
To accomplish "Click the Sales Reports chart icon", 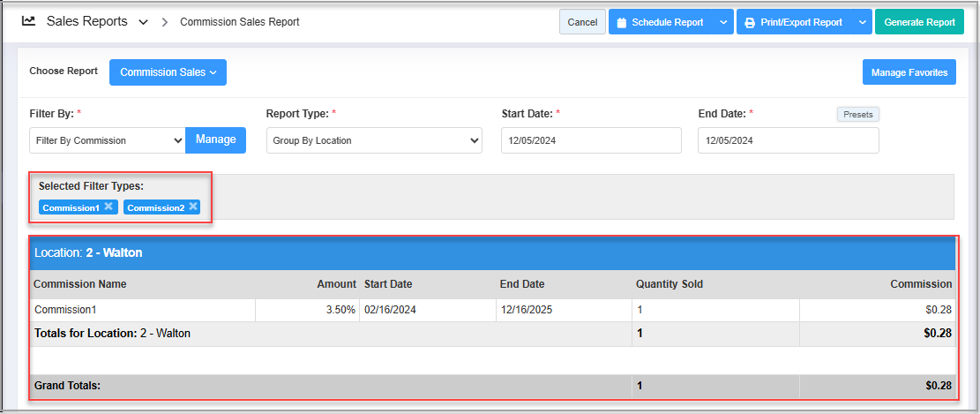I will pos(29,21).
